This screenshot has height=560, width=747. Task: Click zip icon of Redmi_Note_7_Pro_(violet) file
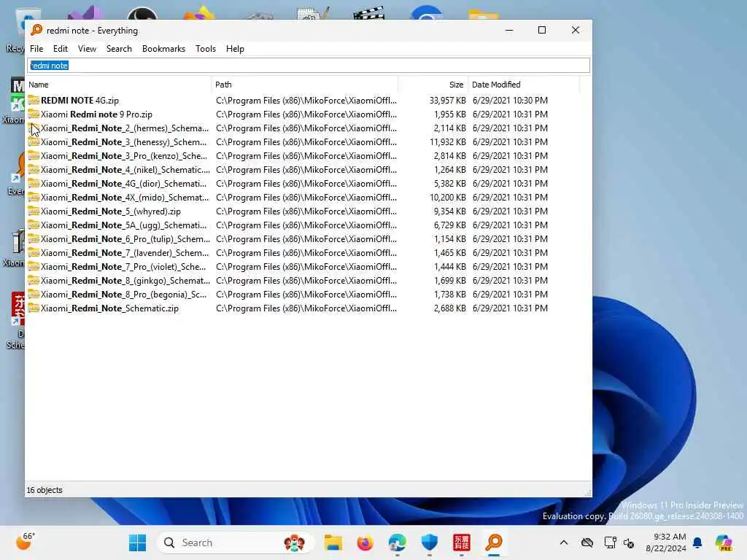click(34, 267)
